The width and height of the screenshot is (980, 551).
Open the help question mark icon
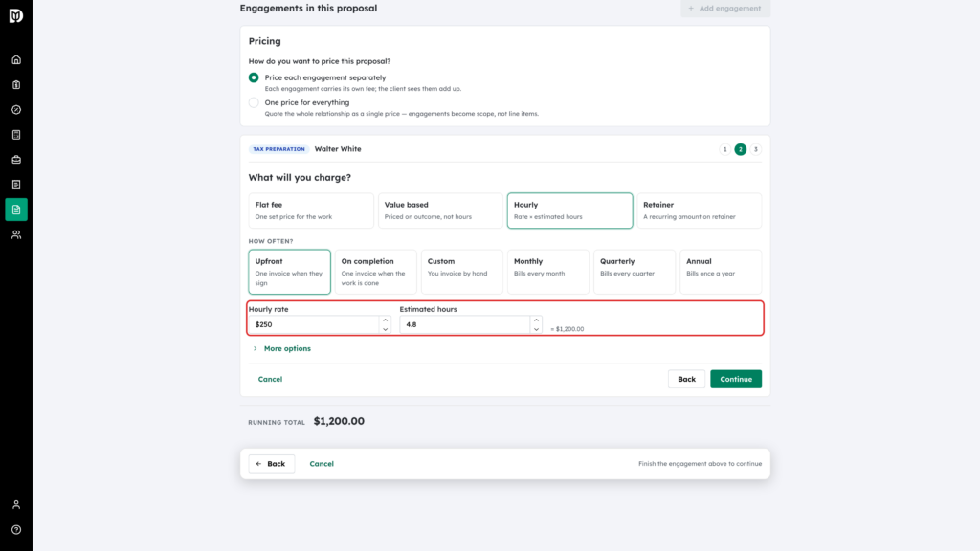click(16, 530)
